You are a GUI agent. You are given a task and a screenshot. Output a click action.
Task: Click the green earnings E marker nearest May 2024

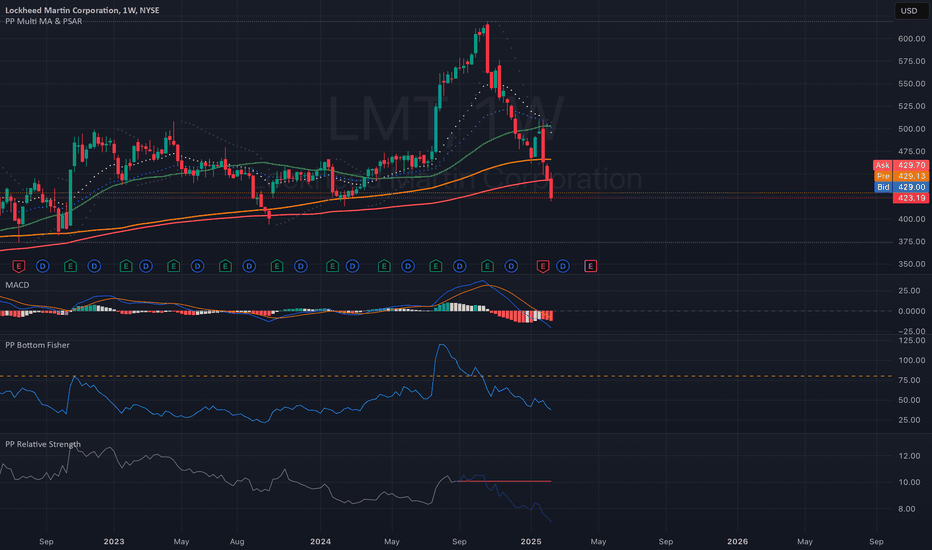coord(384,266)
